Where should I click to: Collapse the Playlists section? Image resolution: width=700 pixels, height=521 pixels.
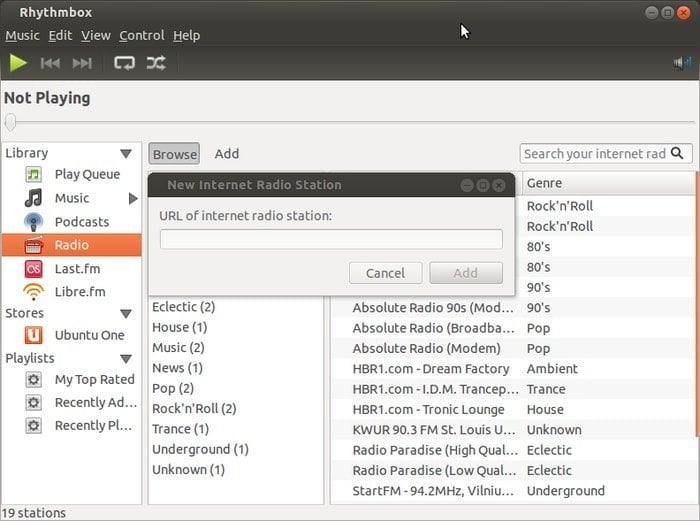click(126, 359)
